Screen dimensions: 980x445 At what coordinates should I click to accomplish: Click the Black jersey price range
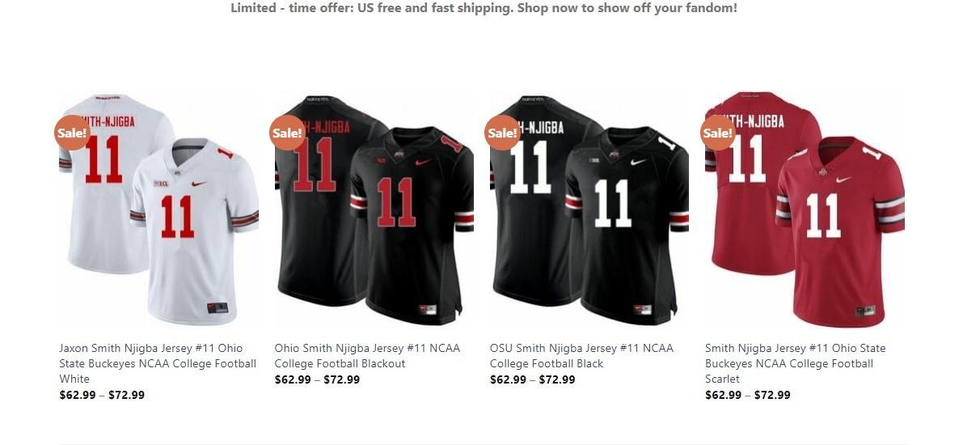(x=533, y=379)
